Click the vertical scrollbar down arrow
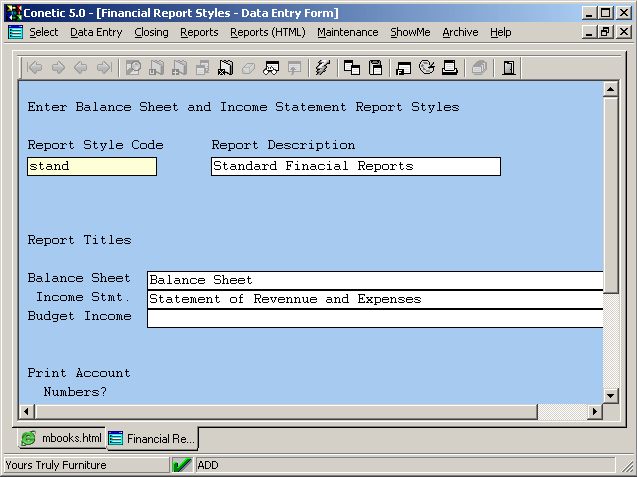The image size is (637, 477). click(610, 396)
